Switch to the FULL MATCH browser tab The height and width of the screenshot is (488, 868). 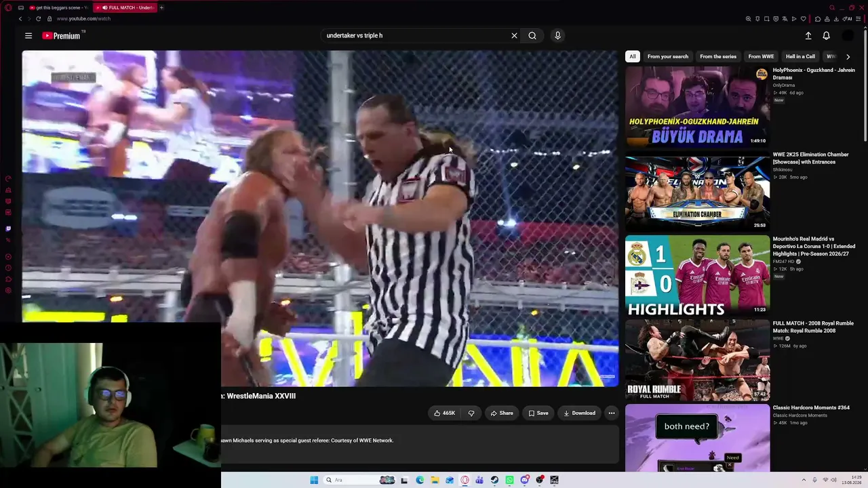click(126, 7)
